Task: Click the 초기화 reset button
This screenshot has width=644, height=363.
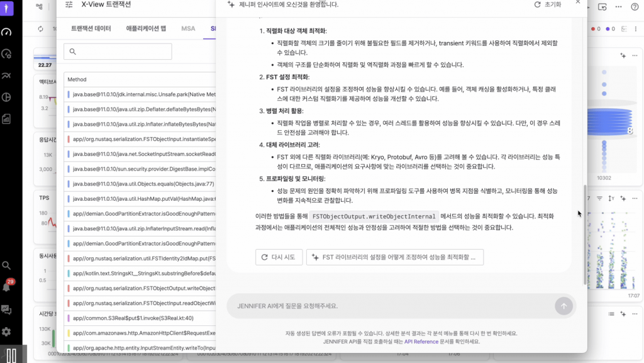Action: (x=547, y=4)
